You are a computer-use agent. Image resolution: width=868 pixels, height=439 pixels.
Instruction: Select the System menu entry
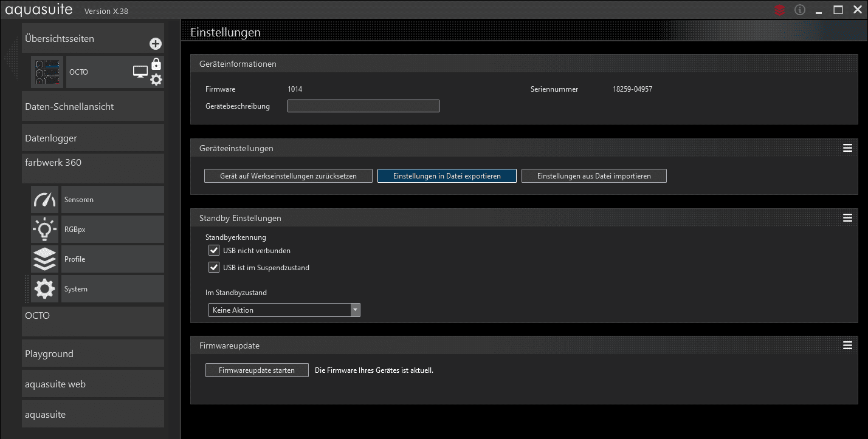pos(112,289)
